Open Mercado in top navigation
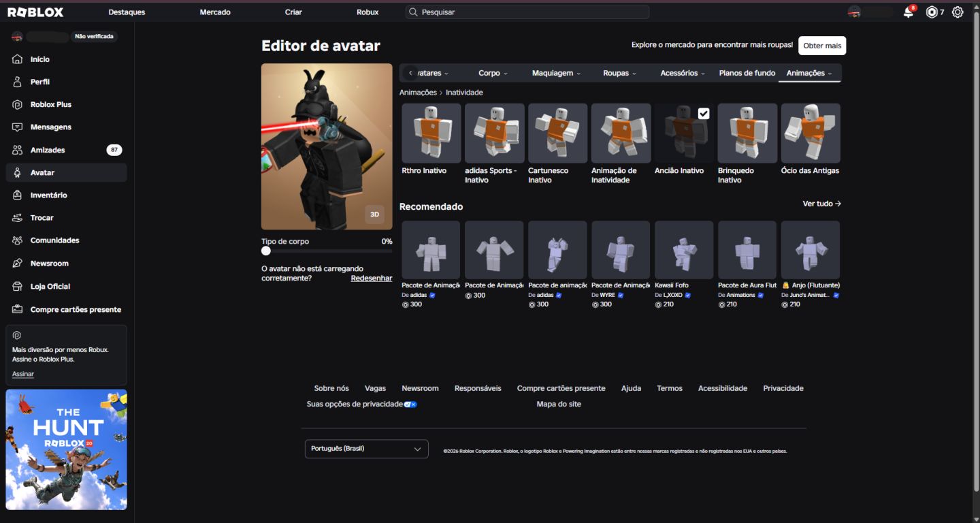The width and height of the screenshot is (980, 523). point(215,12)
